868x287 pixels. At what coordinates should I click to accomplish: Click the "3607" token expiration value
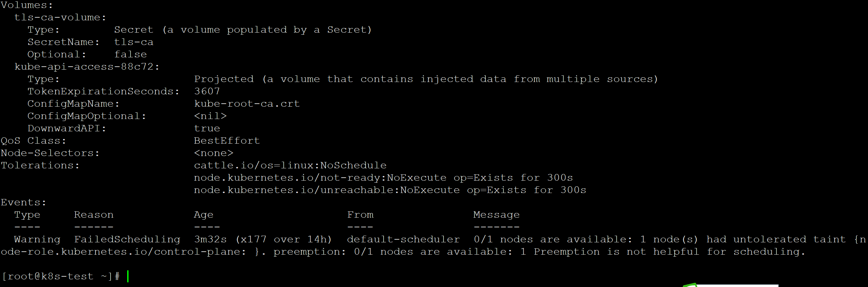(207, 91)
